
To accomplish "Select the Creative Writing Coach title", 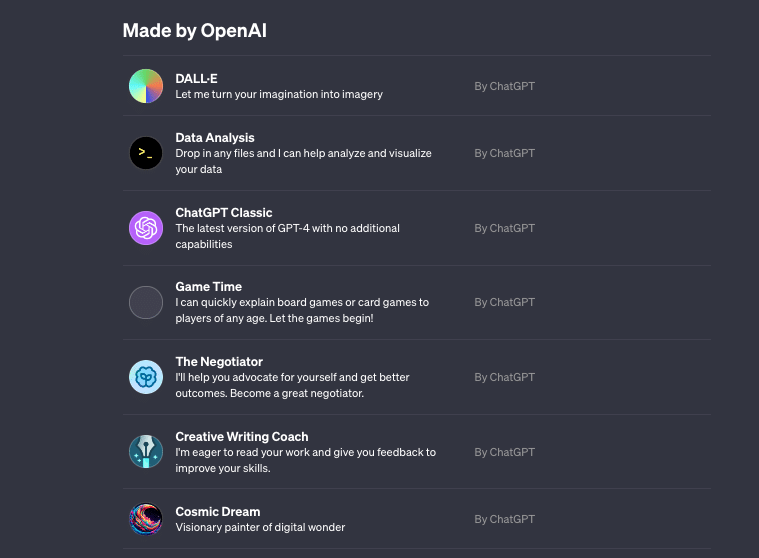I will [x=242, y=437].
